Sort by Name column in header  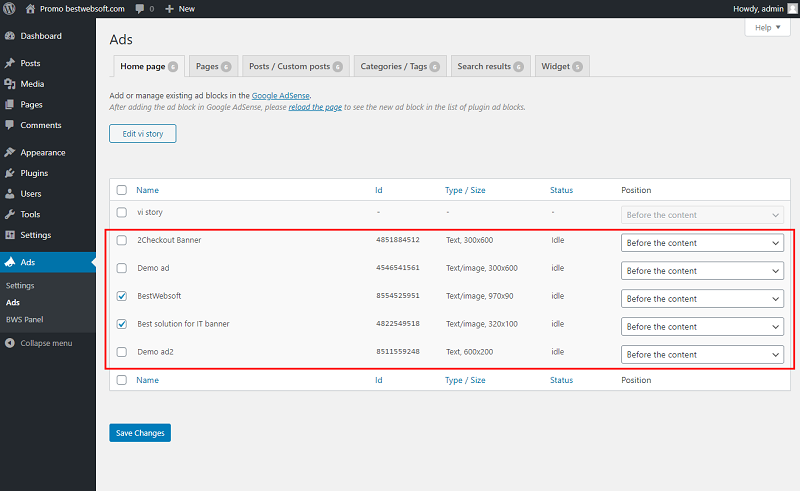pyautogui.click(x=147, y=190)
